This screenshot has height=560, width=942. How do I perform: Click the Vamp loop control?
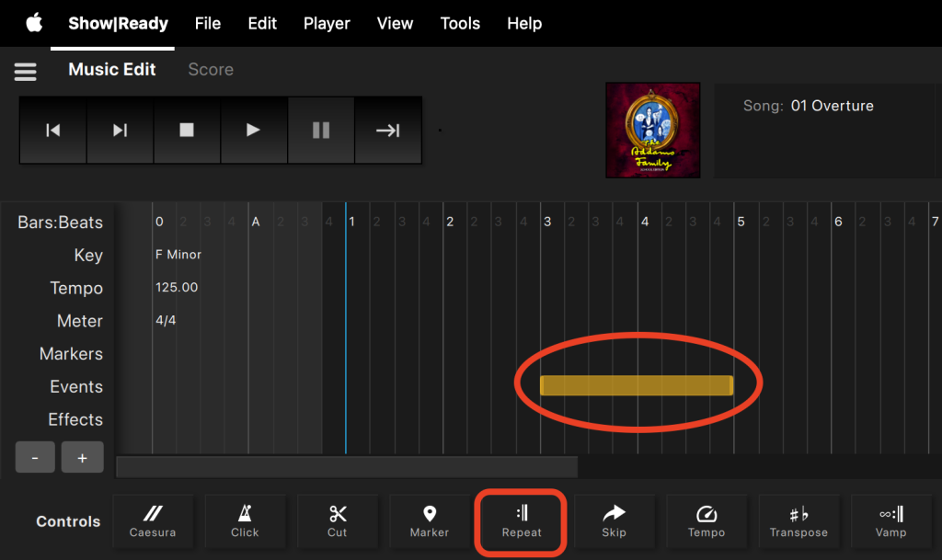(890, 521)
